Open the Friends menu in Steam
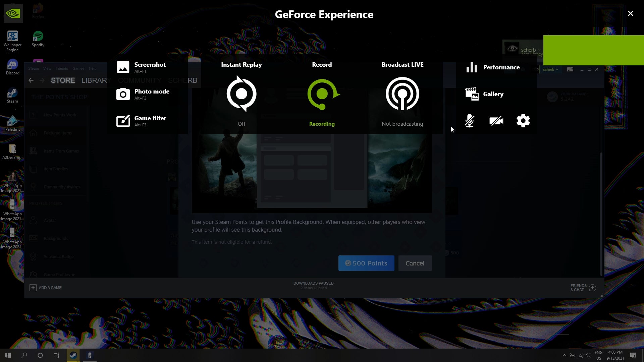The width and height of the screenshot is (644, 362). coord(62,68)
